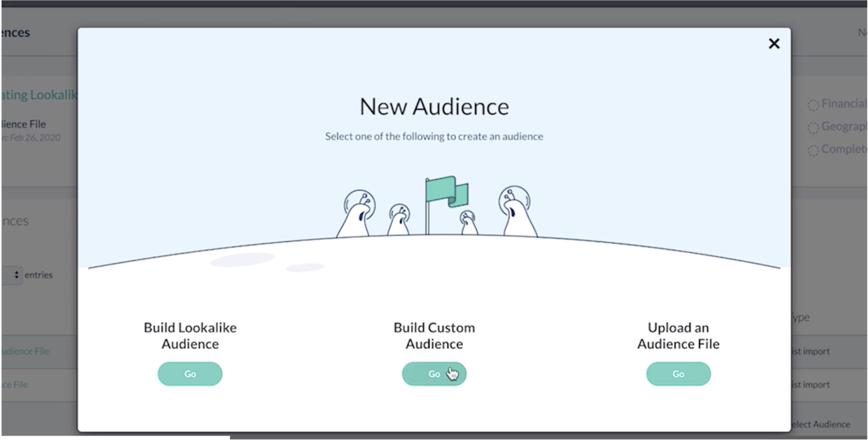The image size is (868, 440).
Task: Open the entries count dropdown
Action: (12, 275)
